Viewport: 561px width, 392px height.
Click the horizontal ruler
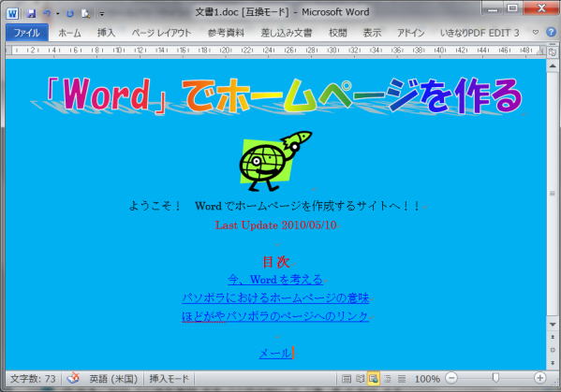click(275, 51)
